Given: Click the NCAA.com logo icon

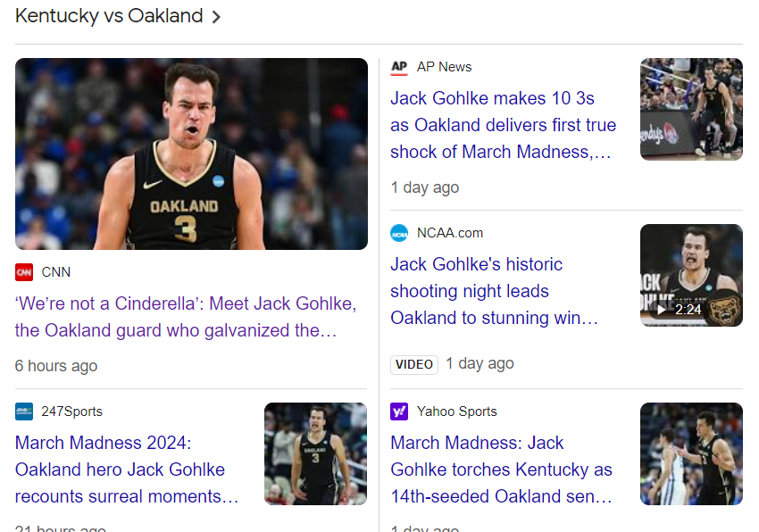Looking at the screenshot, I should coord(399,233).
